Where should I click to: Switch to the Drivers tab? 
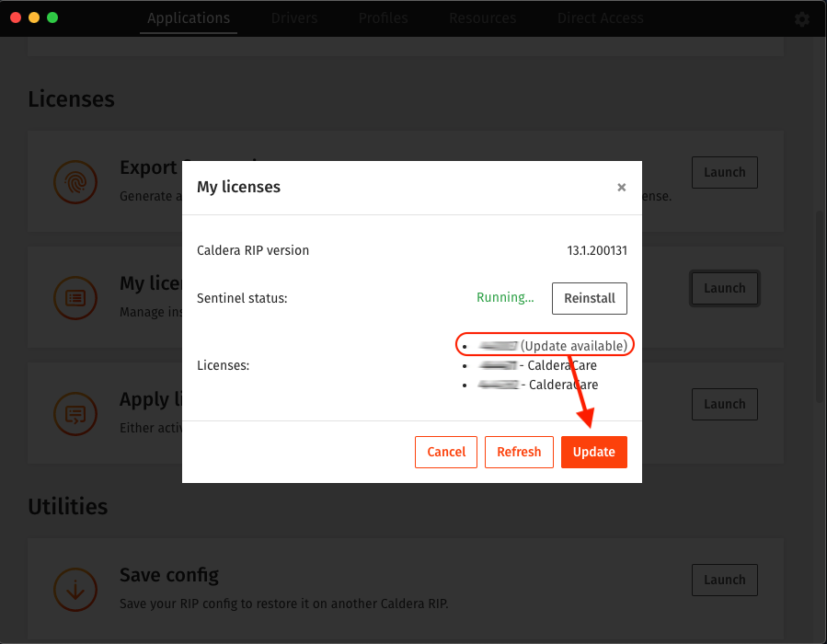pyautogui.click(x=294, y=17)
